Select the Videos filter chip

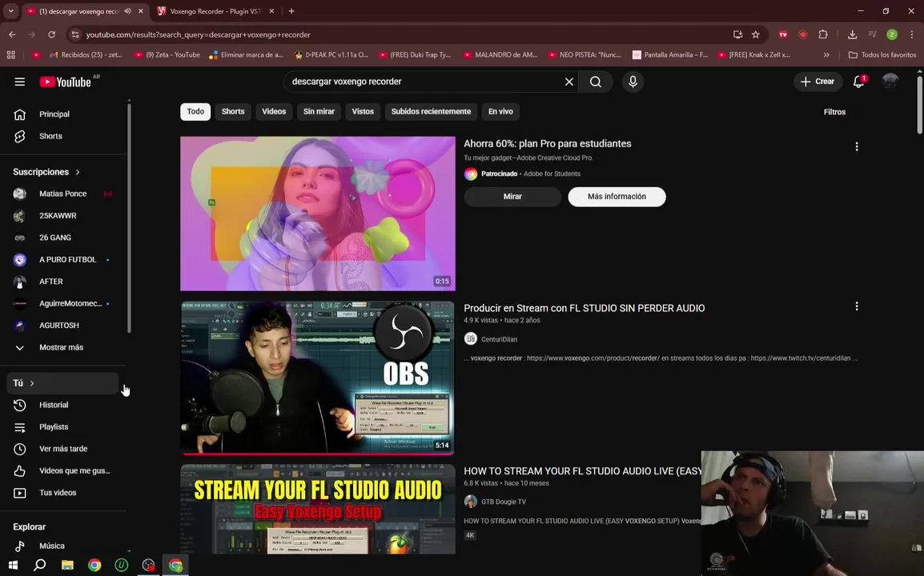[x=274, y=111]
